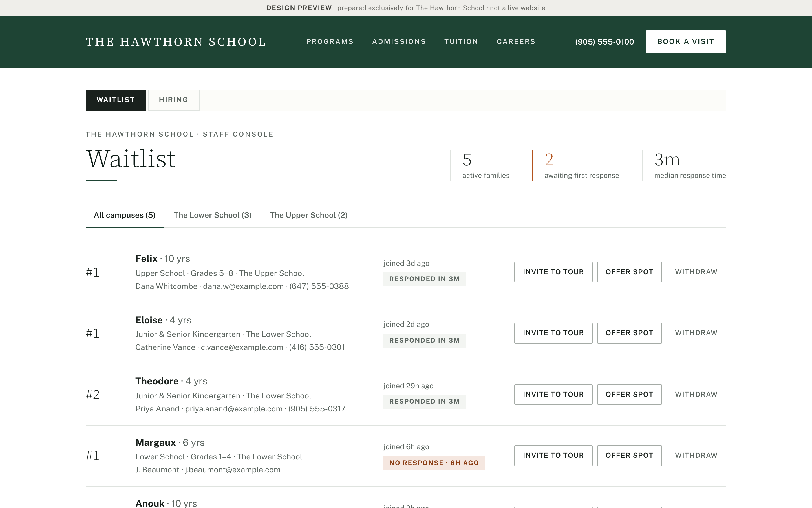Click Margaux's name in the list
This screenshot has width=812, height=508.
[x=156, y=443]
